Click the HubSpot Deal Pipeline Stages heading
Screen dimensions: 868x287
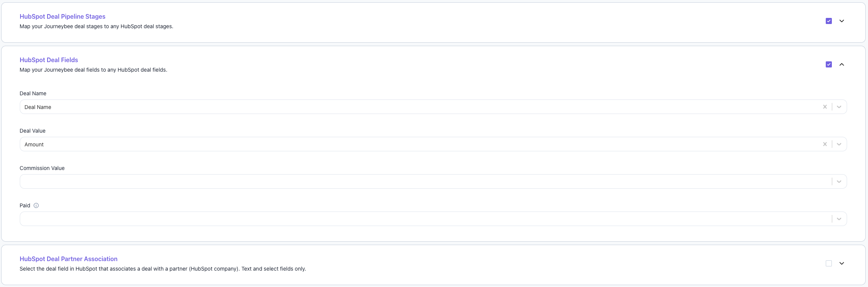(x=62, y=16)
